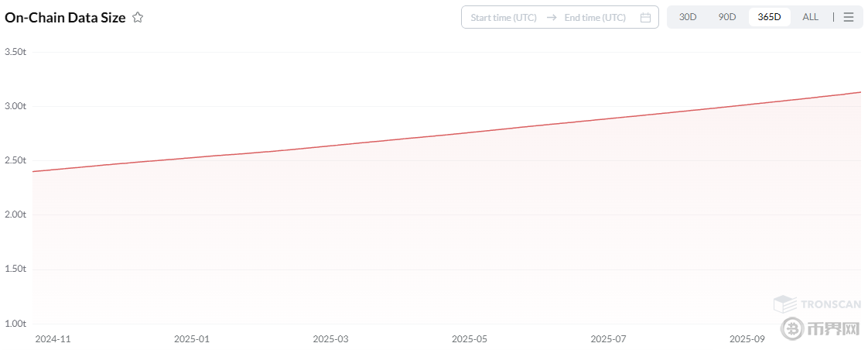The image size is (868, 350).
Task: Open the calendar date picker icon
Action: pyautogui.click(x=645, y=18)
